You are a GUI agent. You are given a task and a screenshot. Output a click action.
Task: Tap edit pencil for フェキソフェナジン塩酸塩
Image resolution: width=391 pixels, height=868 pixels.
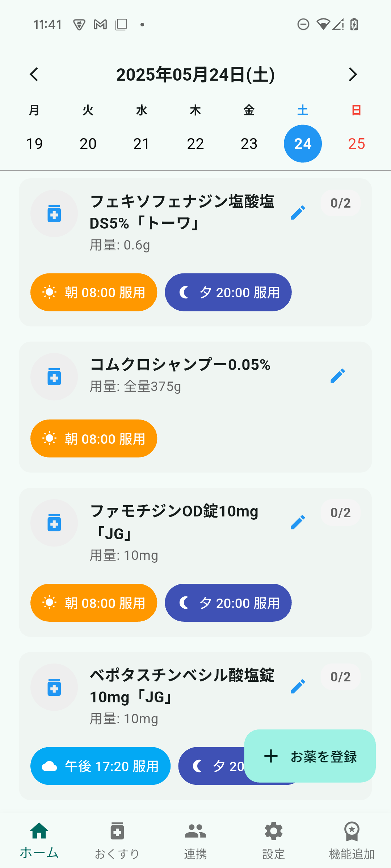point(298,213)
